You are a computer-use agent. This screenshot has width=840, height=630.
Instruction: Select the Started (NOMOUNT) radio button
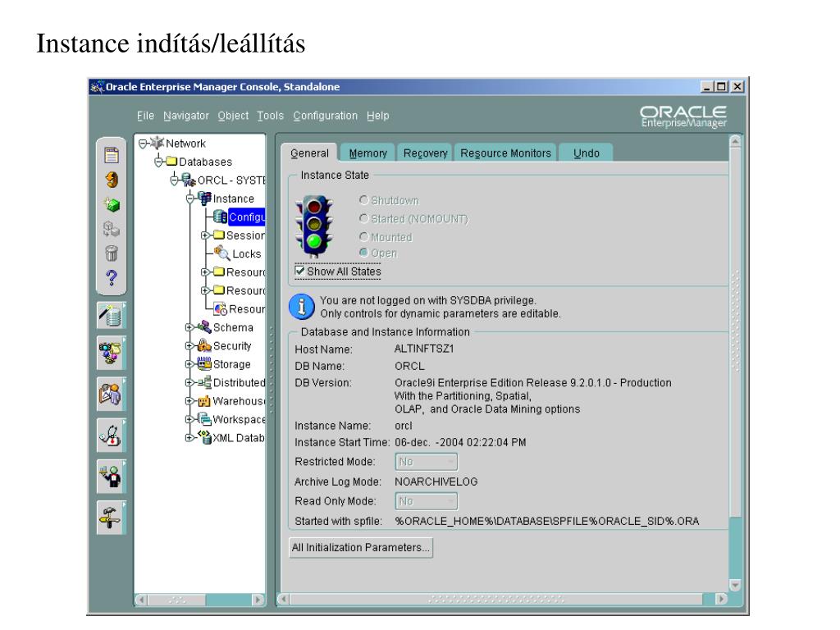363,218
